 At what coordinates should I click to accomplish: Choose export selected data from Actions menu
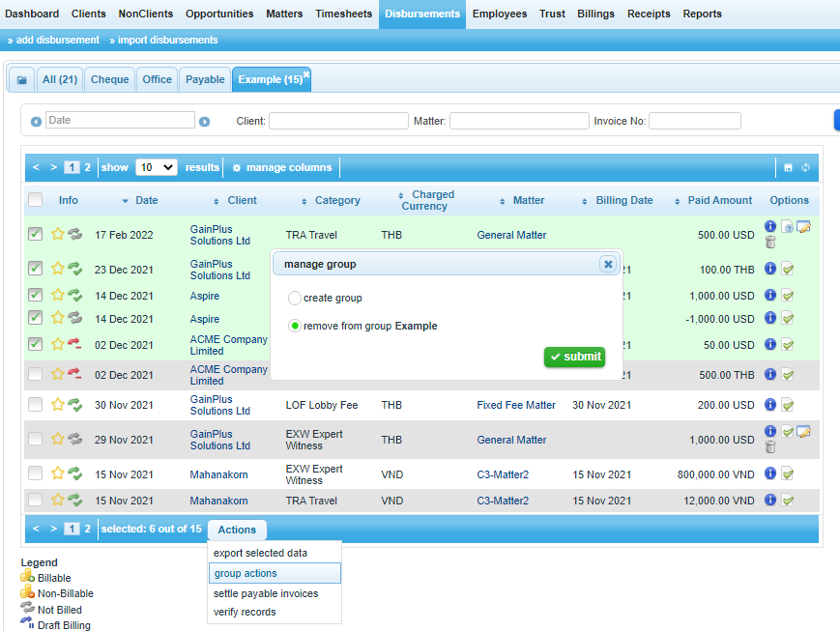point(261,553)
